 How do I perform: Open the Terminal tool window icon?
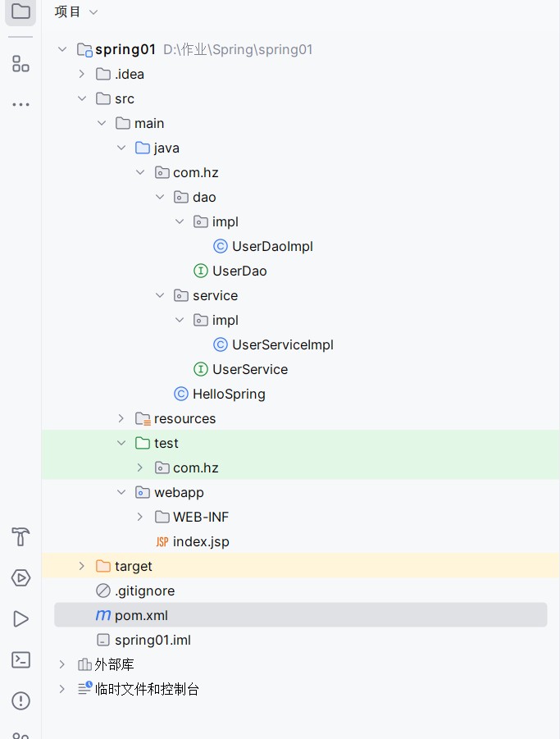[20, 660]
